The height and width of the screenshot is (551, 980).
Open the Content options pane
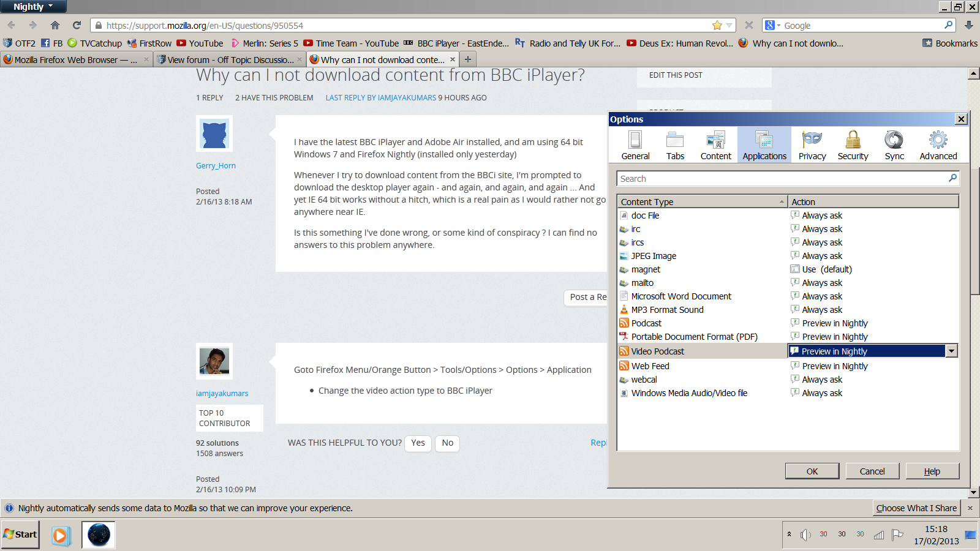pos(715,145)
